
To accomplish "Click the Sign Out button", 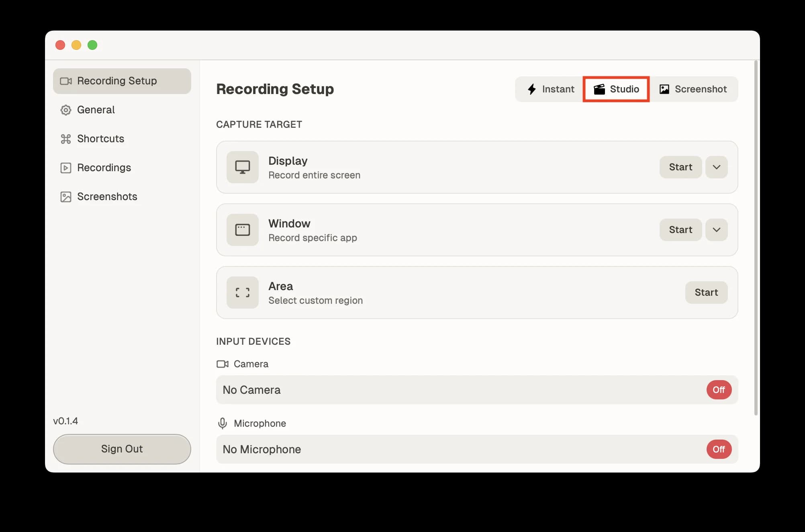I will (x=122, y=449).
